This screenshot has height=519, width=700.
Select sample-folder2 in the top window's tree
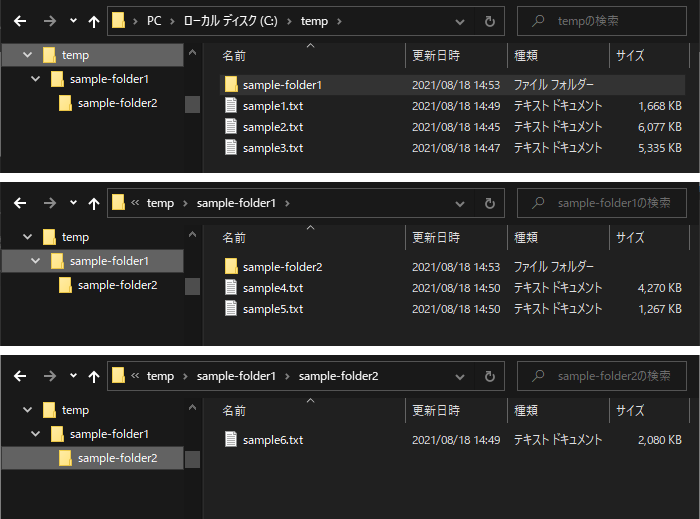pyautogui.click(x=117, y=102)
